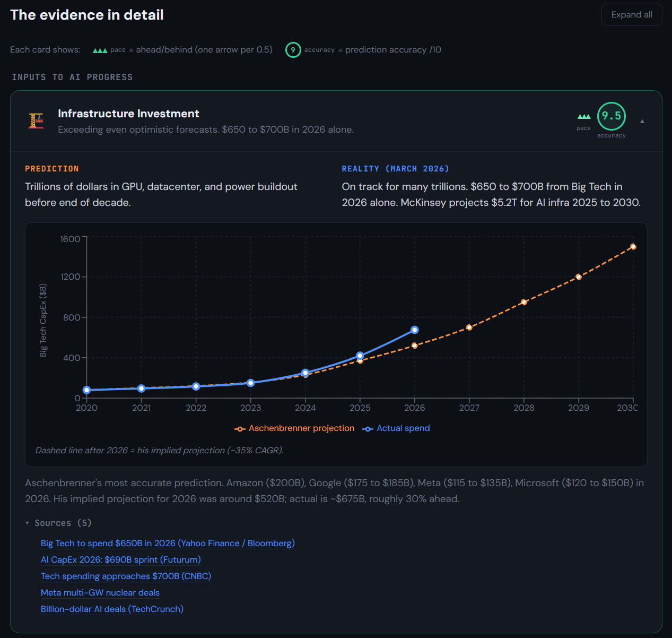The width and height of the screenshot is (672, 638).
Task: Click the sample accuracy circle in the legend
Action: pyautogui.click(x=293, y=50)
